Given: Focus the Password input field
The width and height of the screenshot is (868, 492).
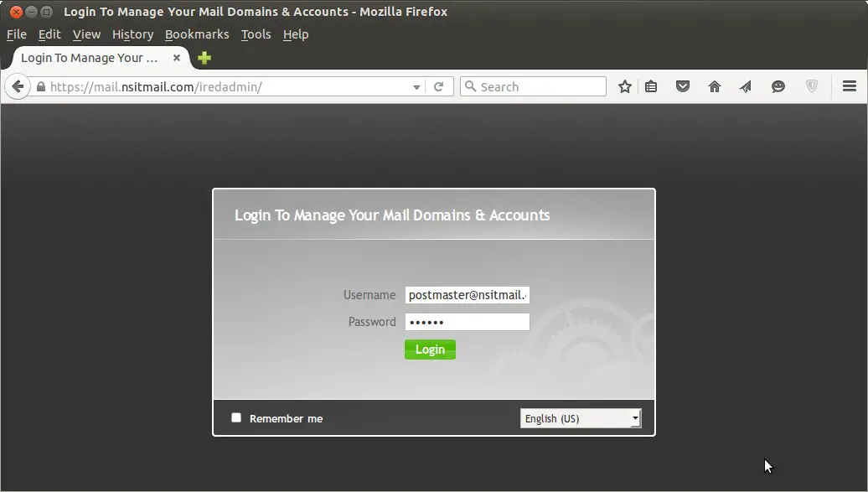Looking at the screenshot, I should (x=468, y=322).
